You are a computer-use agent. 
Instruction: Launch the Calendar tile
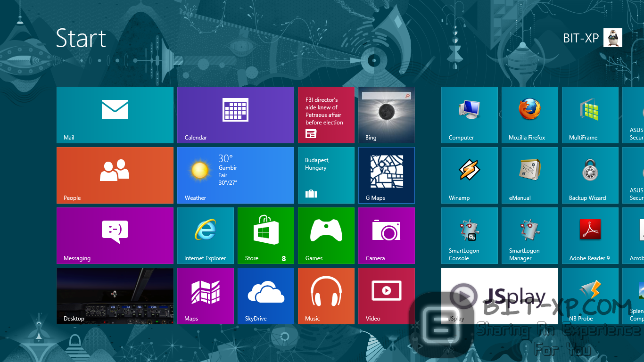coord(235,115)
